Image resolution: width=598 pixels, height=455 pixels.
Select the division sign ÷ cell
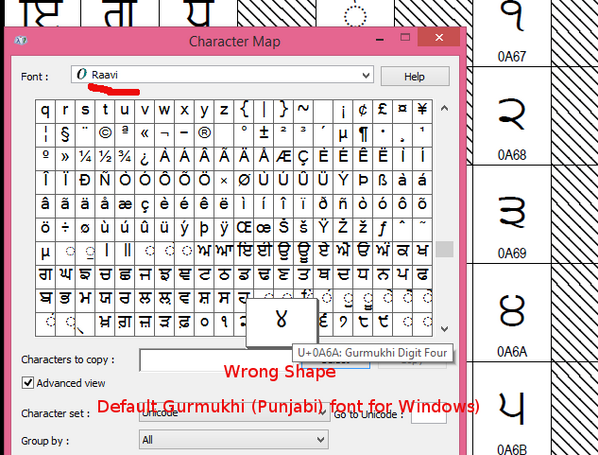coord(65,229)
